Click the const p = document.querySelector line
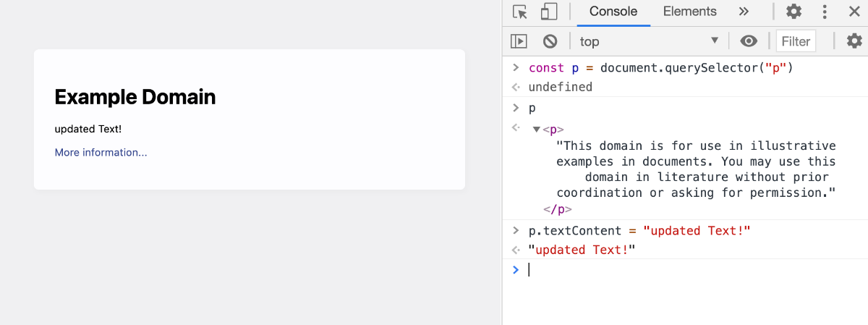Image resolution: width=868 pixels, height=325 pixels. click(x=661, y=68)
